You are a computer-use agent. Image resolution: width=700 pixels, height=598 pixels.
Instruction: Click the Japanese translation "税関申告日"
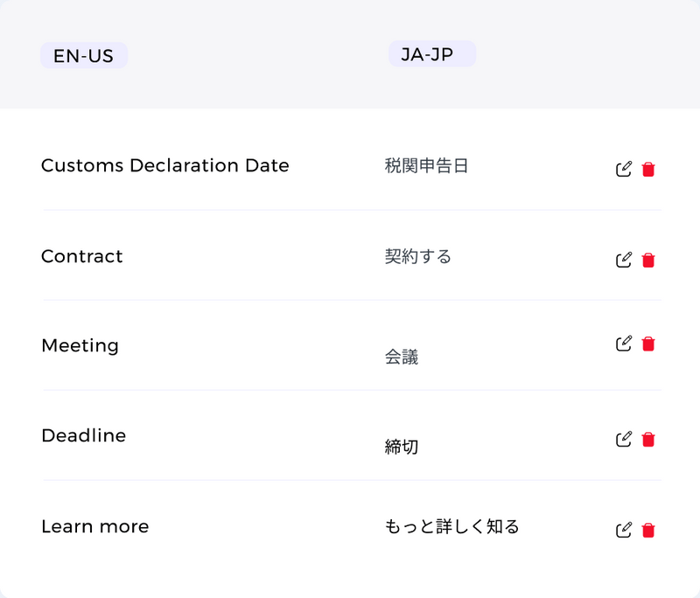point(425,165)
